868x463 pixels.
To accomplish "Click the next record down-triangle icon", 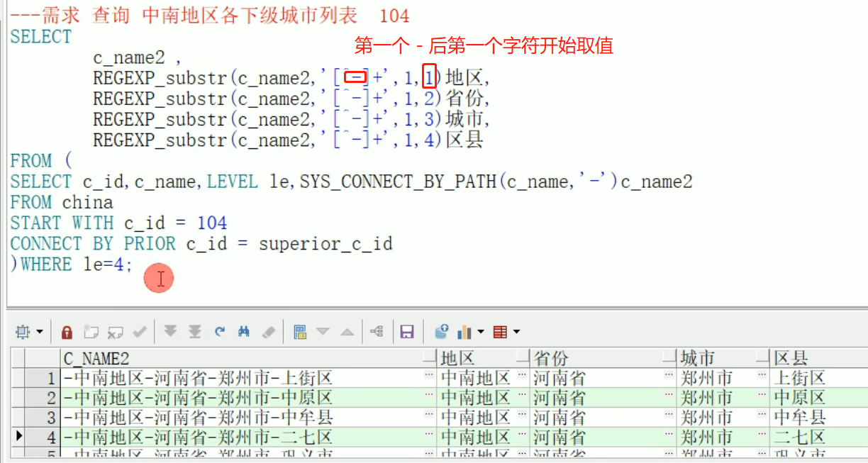I will coord(323,331).
